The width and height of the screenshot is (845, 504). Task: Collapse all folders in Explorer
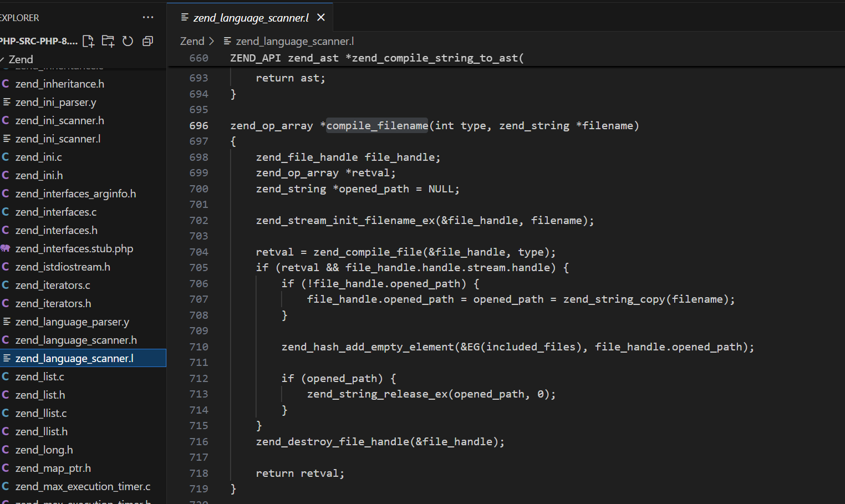tap(147, 41)
